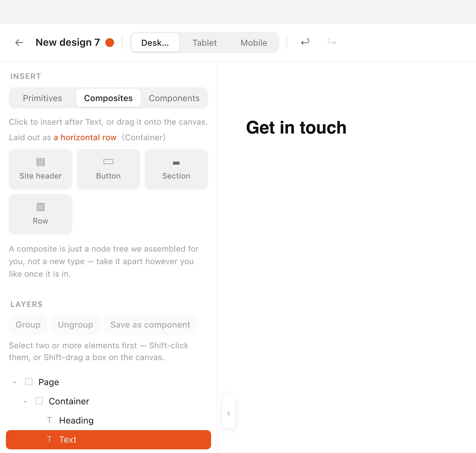Collapse the Container tree node
476x453 pixels.
(25, 402)
